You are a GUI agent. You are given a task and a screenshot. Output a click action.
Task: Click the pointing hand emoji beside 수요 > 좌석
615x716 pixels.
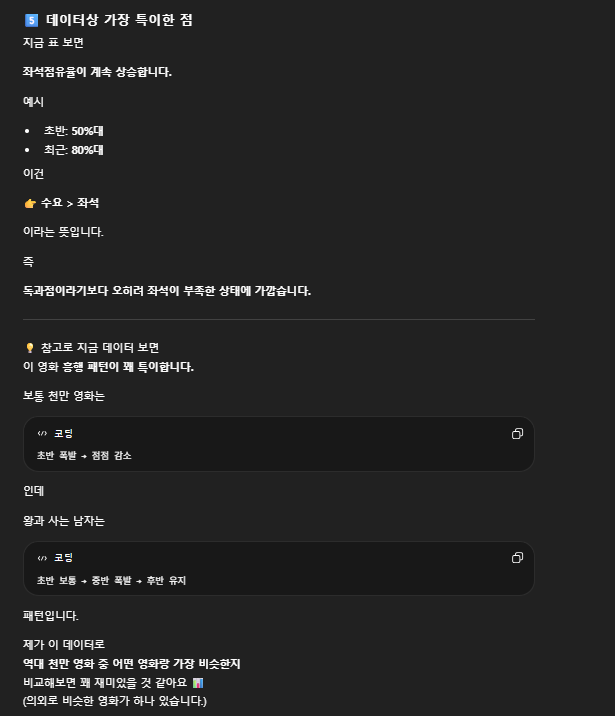(30, 203)
